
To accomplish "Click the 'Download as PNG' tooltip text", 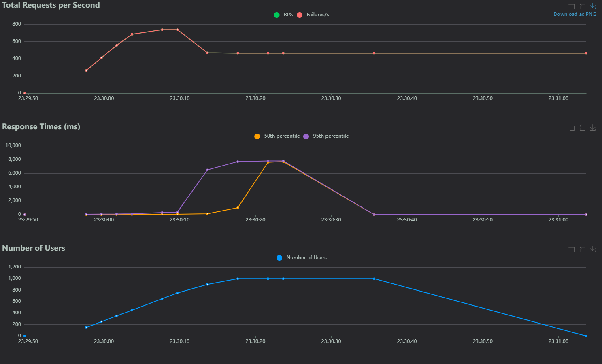I will click(575, 14).
